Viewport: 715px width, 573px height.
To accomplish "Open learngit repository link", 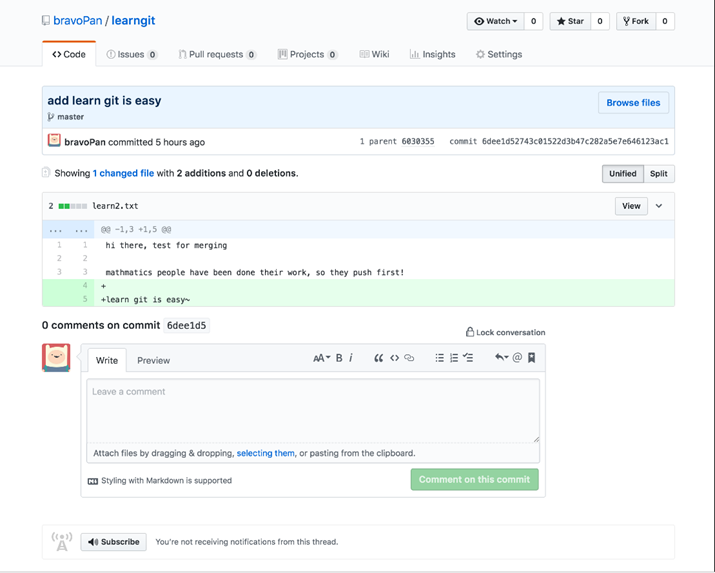I will [x=133, y=21].
